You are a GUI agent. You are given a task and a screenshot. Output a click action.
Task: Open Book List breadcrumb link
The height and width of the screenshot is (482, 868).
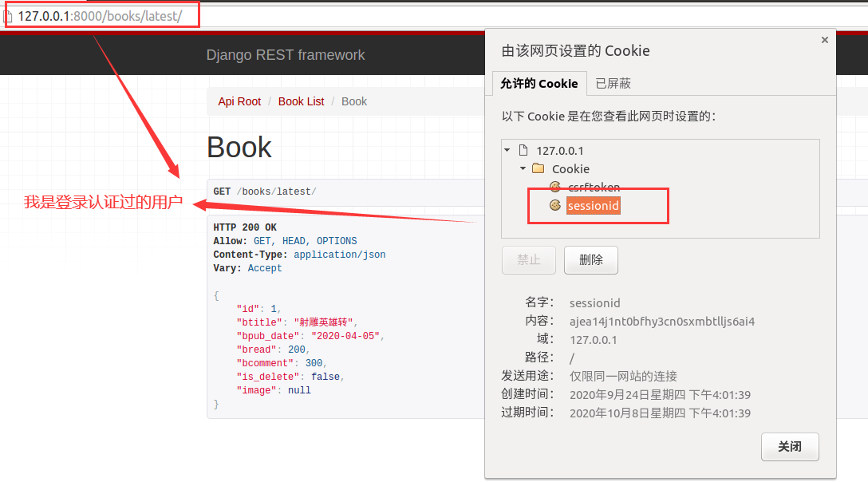pyautogui.click(x=301, y=101)
